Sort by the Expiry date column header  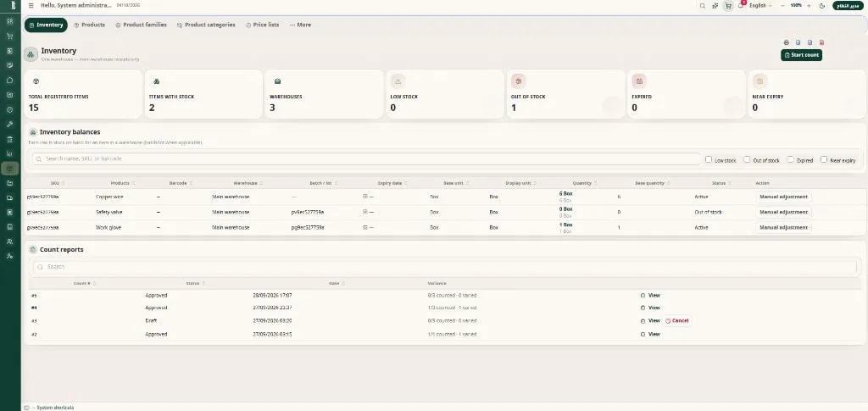click(x=392, y=183)
